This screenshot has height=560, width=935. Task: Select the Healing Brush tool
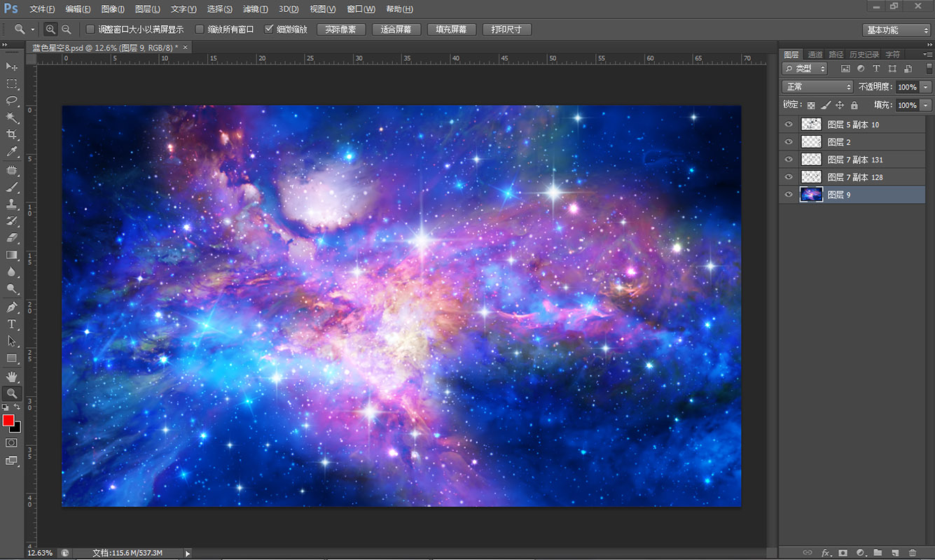point(12,170)
